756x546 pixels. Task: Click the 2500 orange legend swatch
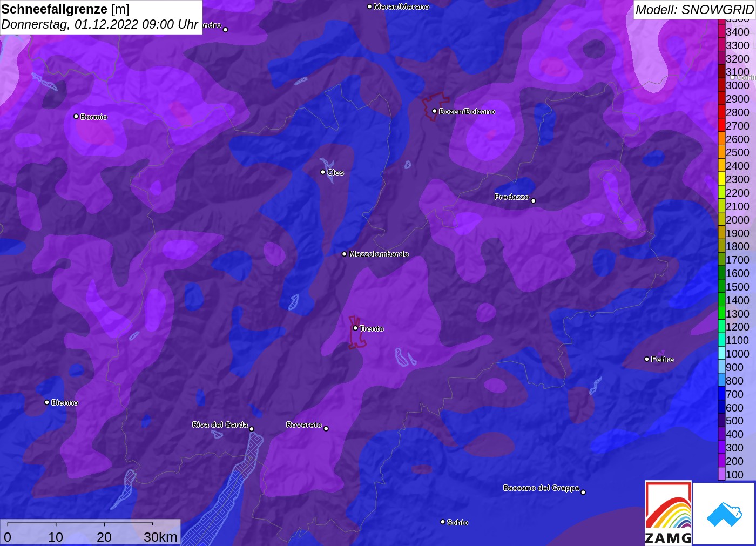[721, 152]
